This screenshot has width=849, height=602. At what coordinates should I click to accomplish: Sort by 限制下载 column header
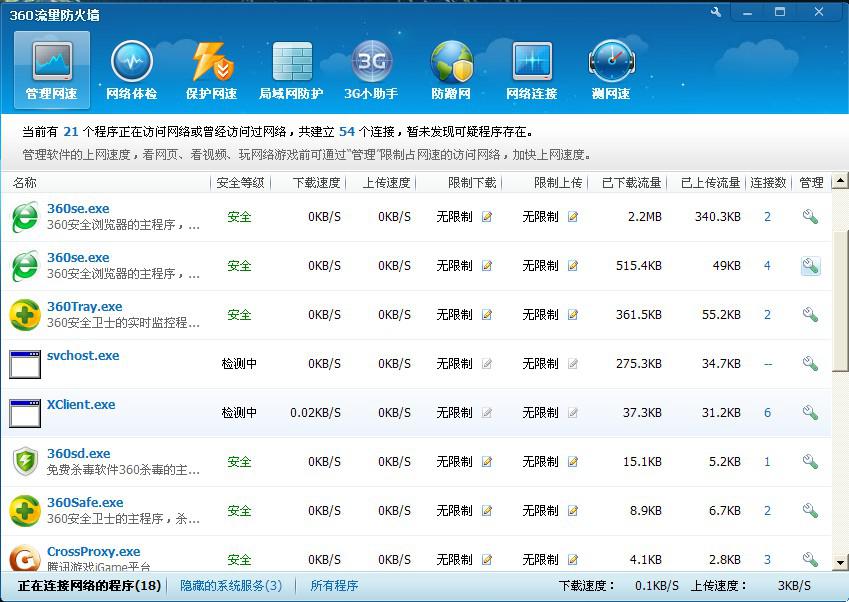coord(472,183)
